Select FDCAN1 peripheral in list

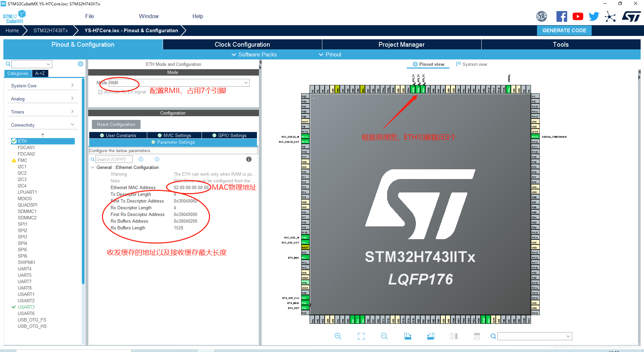click(x=26, y=147)
